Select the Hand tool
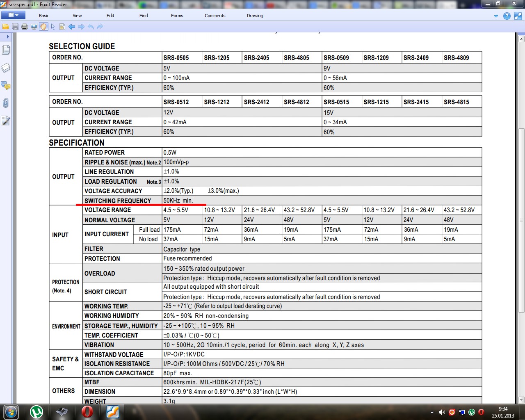 pyautogui.click(x=43, y=27)
